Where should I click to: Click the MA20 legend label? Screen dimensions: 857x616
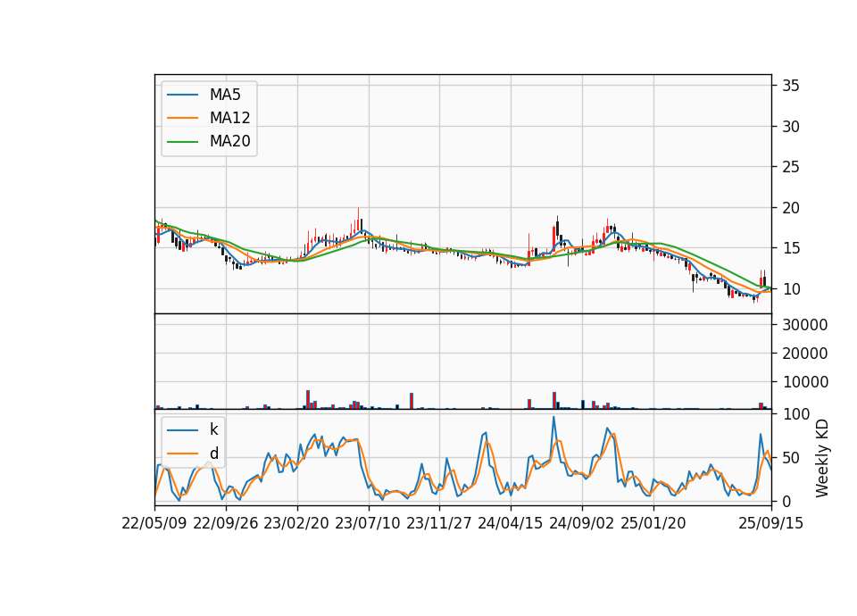tap(229, 141)
